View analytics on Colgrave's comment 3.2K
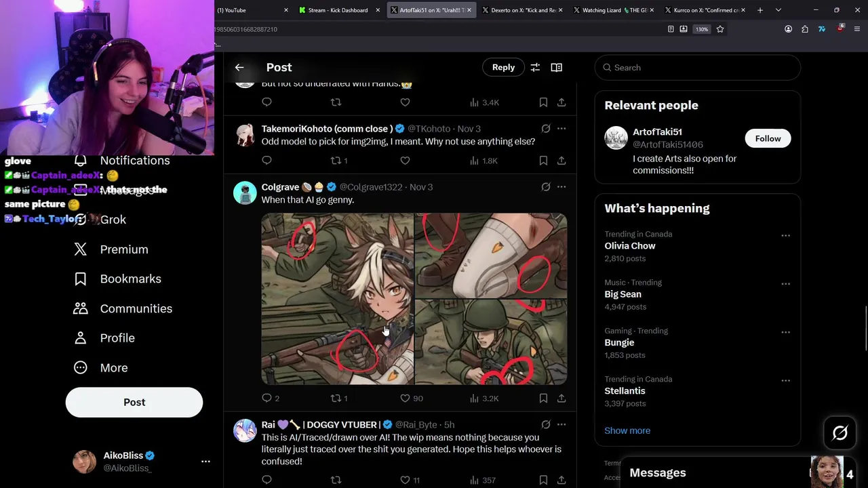Screen dimensions: 868x488 pyautogui.click(x=484, y=399)
